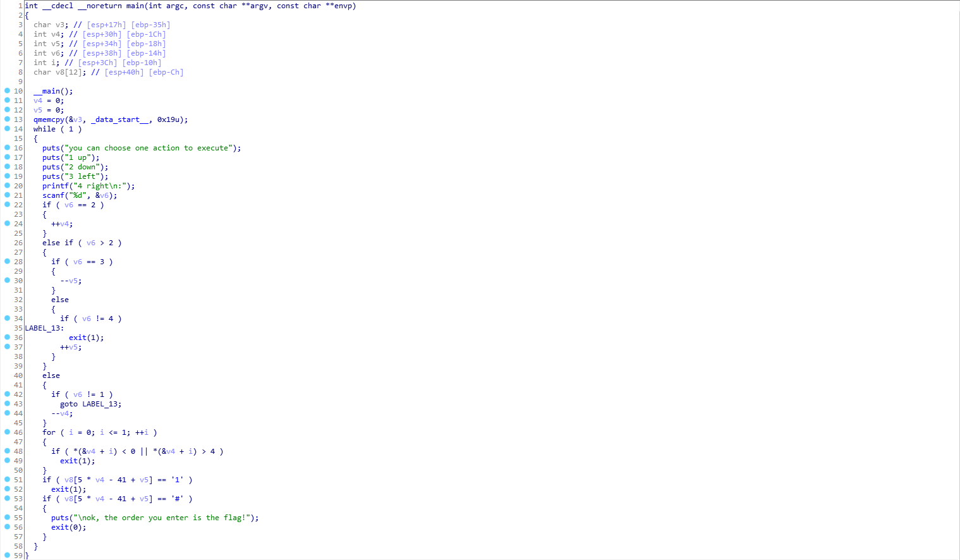This screenshot has width=960, height=560.
Task: Toggle breakpoint dot on line 10 __main()
Action: pyautogui.click(x=7, y=90)
